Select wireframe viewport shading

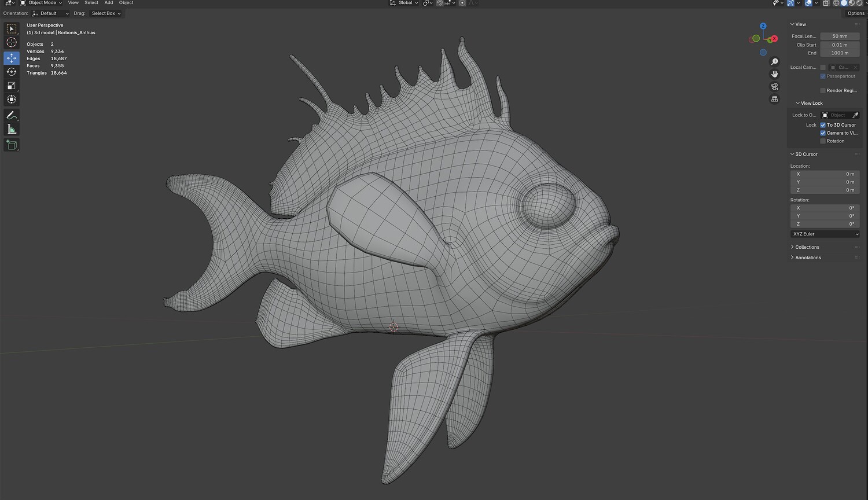pyautogui.click(x=836, y=3)
